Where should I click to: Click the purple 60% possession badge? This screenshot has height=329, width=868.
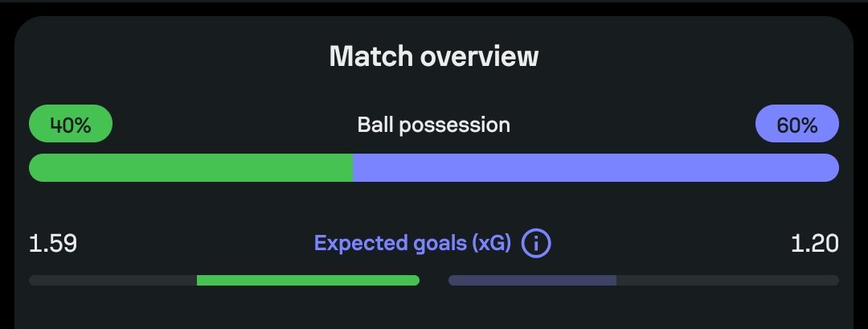coord(796,125)
